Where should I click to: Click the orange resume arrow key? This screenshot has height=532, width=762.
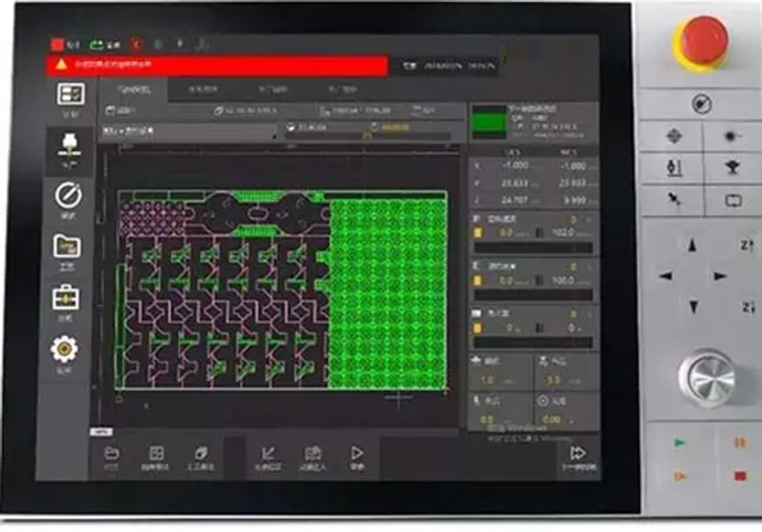(680, 476)
